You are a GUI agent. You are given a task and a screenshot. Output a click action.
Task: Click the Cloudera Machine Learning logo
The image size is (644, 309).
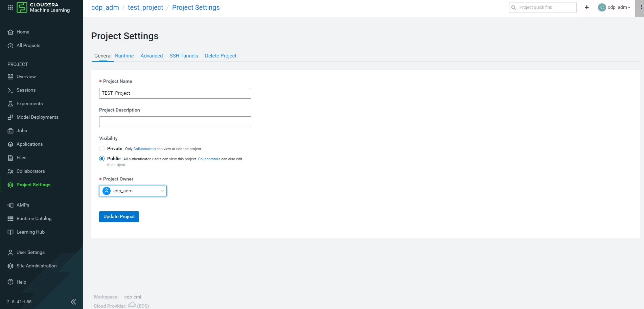(43, 7)
